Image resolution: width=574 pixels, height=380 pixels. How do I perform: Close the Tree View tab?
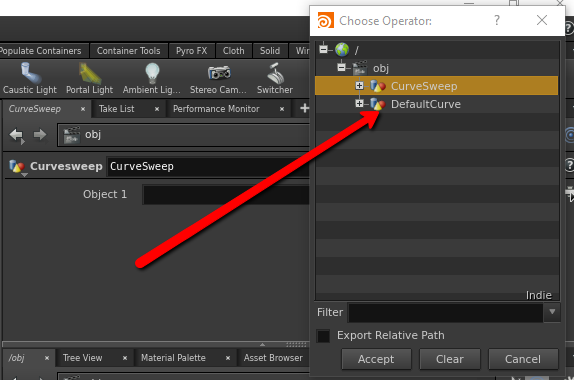[125, 358]
